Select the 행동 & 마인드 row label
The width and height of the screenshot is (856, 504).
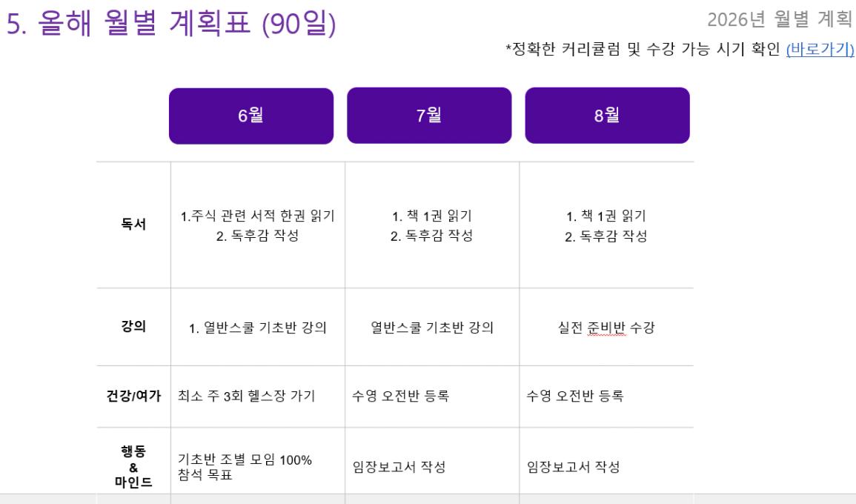(133, 466)
